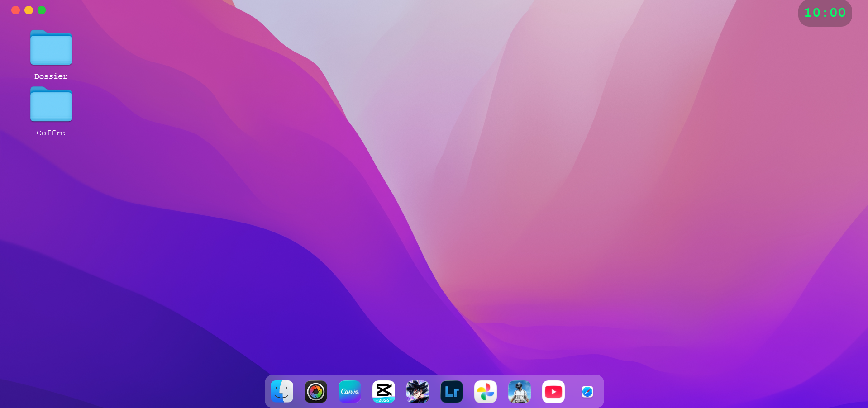The height and width of the screenshot is (408, 868).
Task: Launch PUBG from the dock
Action: pyautogui.click(x=519, y=391)
